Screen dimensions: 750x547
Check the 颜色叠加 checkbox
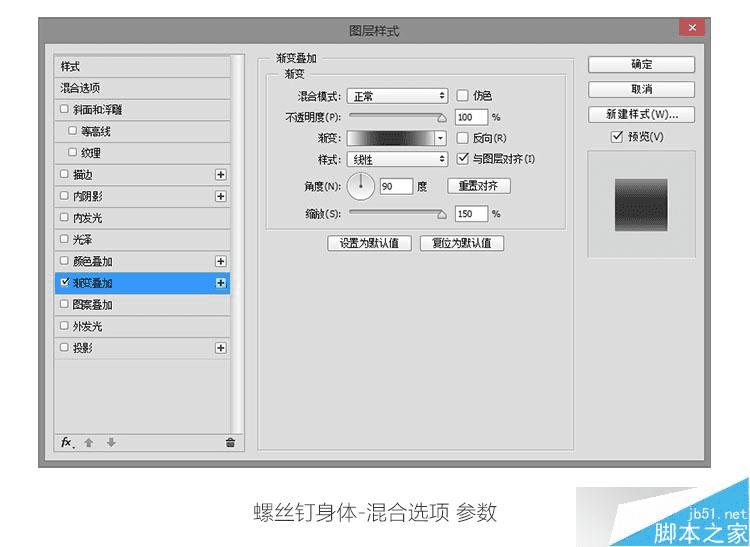coord(64,261)
